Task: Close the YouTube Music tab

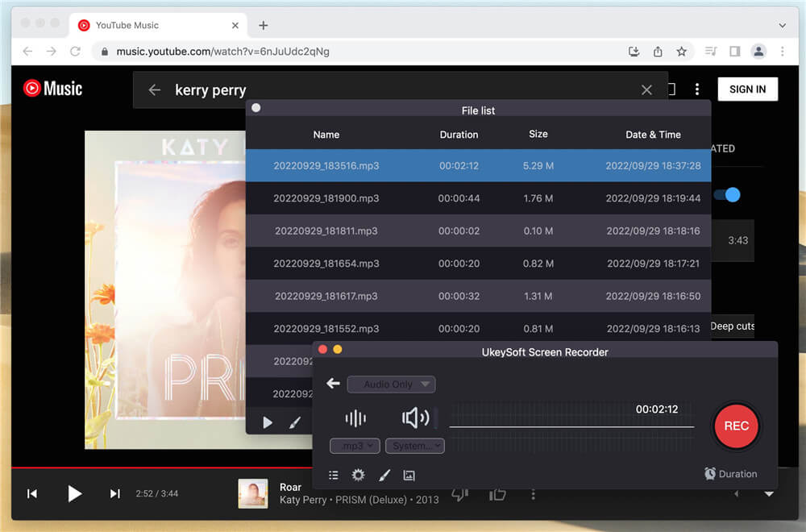Action: pyautogui.click(x=235, y=25)
